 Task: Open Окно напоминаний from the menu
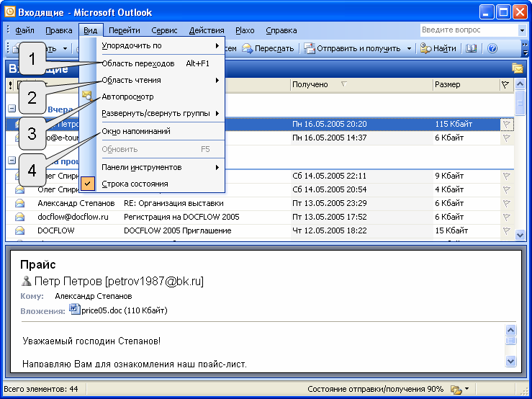click(x=161, y=131)
